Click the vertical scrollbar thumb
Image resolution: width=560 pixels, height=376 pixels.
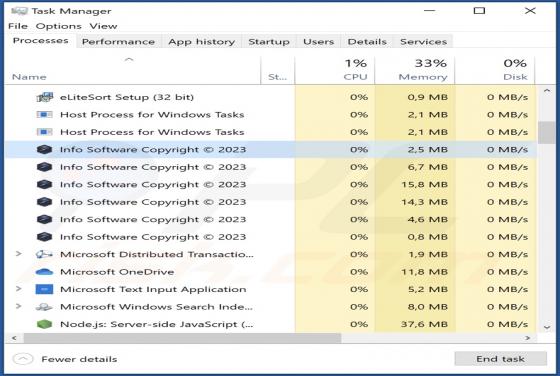click(546, 132)
